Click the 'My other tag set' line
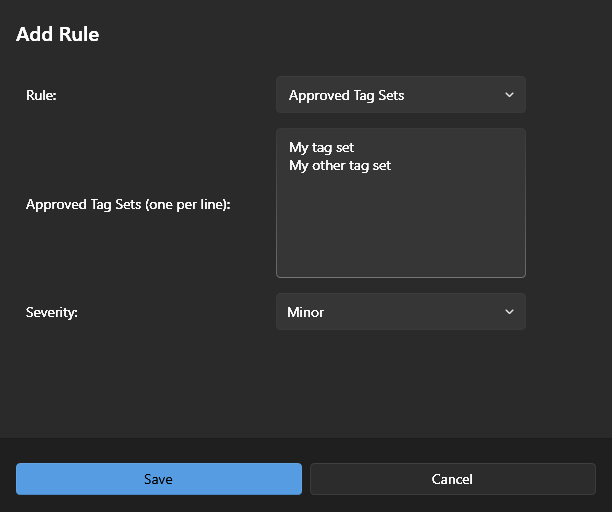Viewport: 612px width, 512px height. tap(340, 165)
